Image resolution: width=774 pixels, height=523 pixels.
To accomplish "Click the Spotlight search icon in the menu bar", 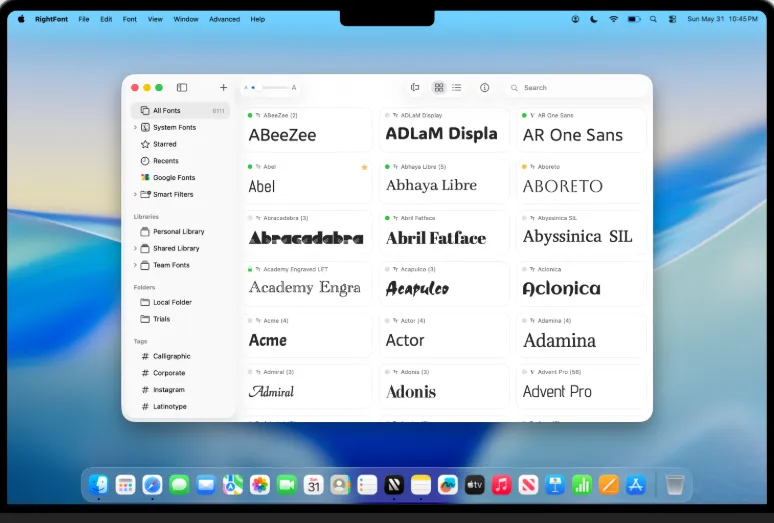I will 653,19.
